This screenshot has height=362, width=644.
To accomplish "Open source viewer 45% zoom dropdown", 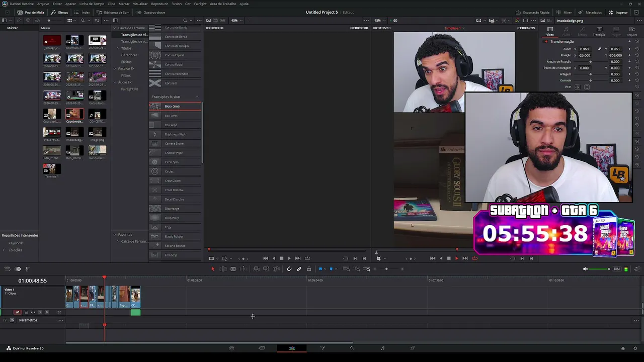I will (x=236, y=21).
